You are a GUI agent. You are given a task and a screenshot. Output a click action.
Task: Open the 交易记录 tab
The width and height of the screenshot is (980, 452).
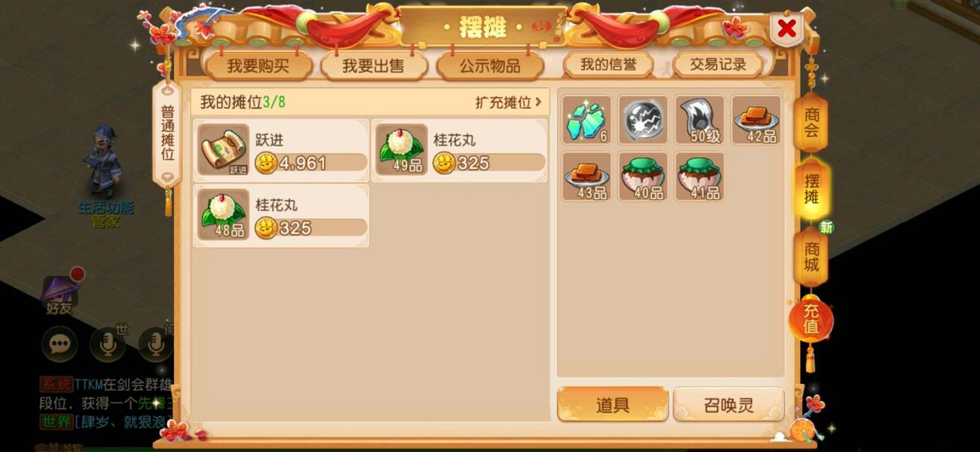(718, 65)
